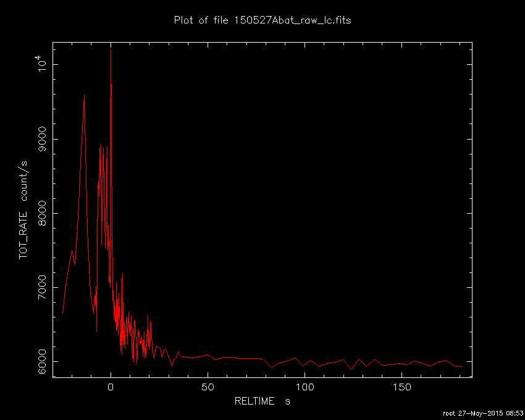Click the tallest red peak at time 0
The height and width of the screenshot is (420, 525).
(111, 51)
